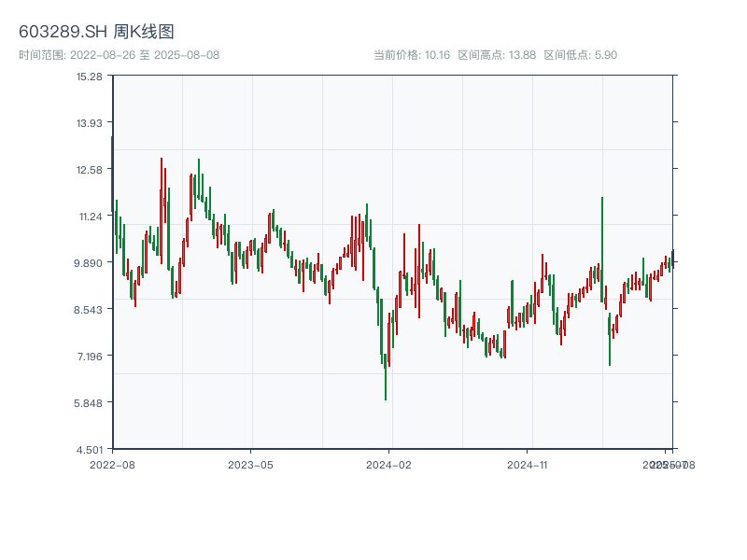The image size is (747, 560).
Task: Click the 2024-02 x-axis date label
Action: point(389,464)
